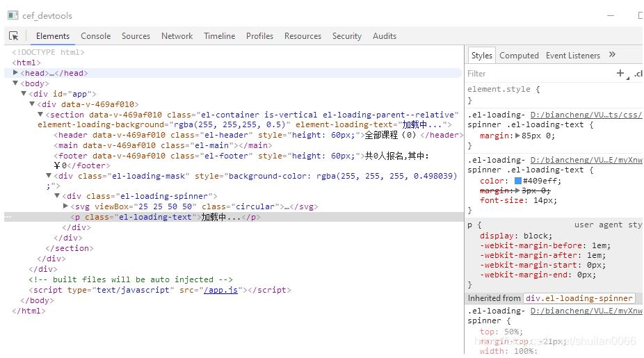Open the Resources tab
644x358 pixels.
pyautogui.click(x=303, y=36)
